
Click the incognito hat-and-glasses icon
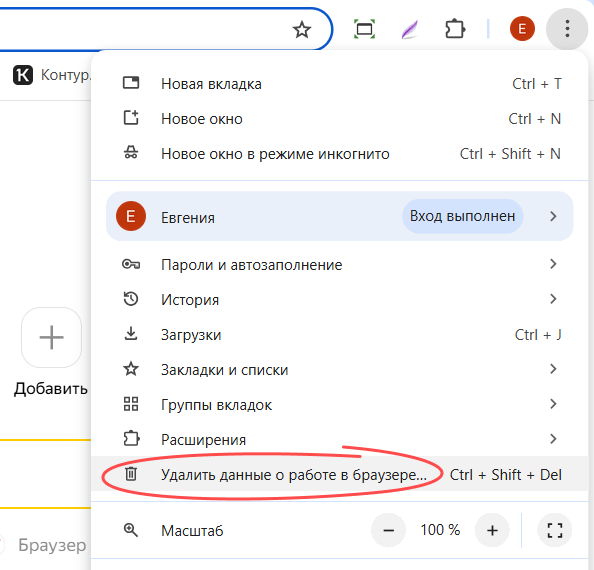131,152
